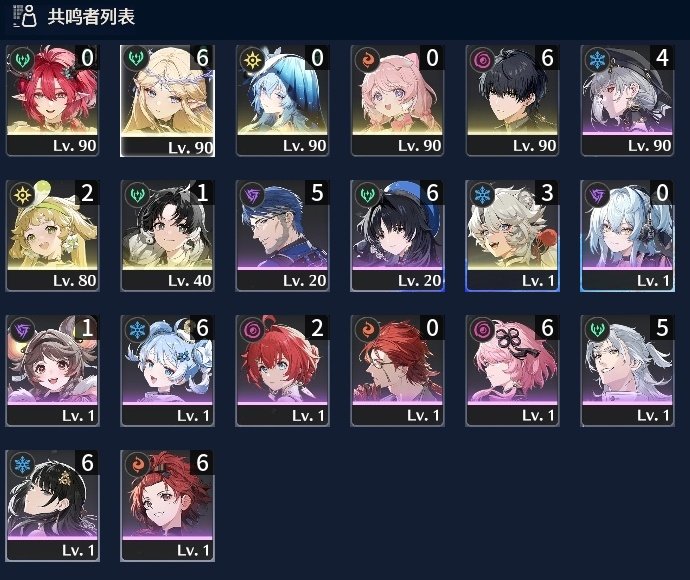Click Glacio icon on gray-haired hat character
The image size is (690, 580).
(x=597, y=59)
